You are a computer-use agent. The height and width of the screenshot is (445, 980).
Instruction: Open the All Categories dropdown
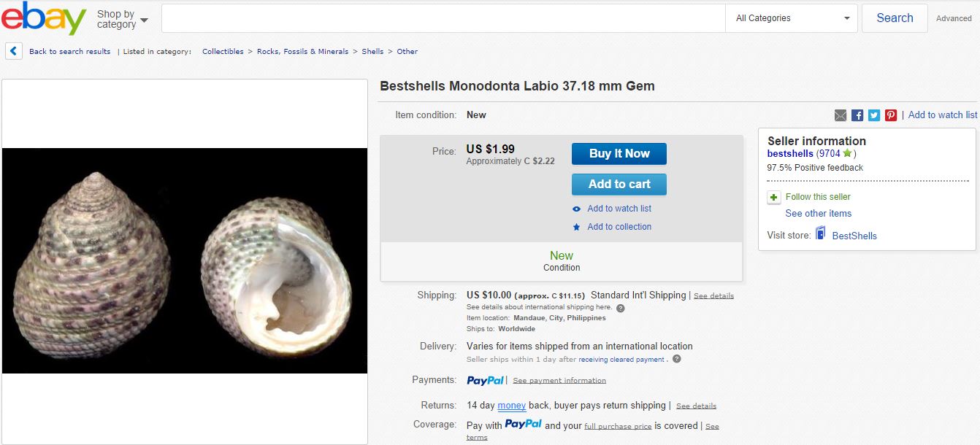tap(791, 18)
